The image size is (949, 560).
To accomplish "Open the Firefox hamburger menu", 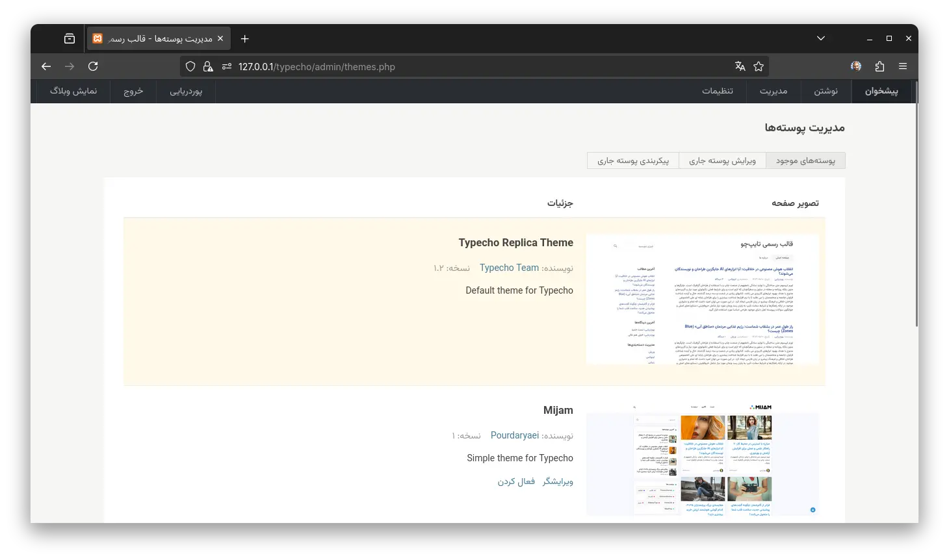I will pos(903,66).
